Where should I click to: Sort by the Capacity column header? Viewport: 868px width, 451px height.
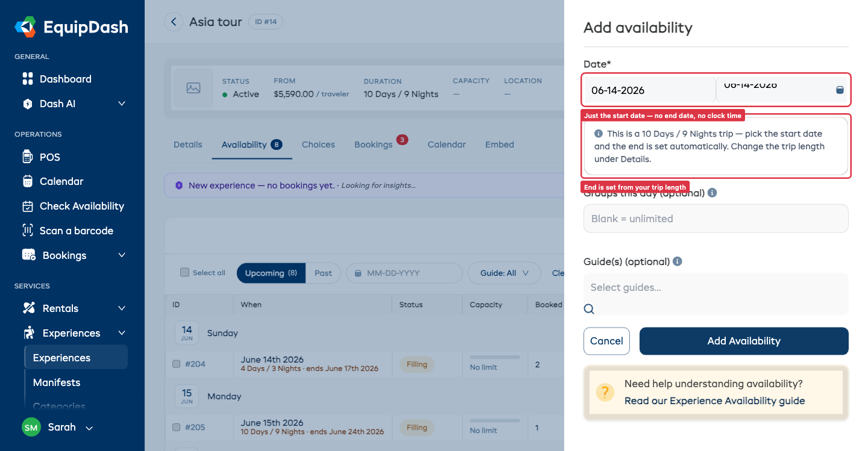[486, 305]
